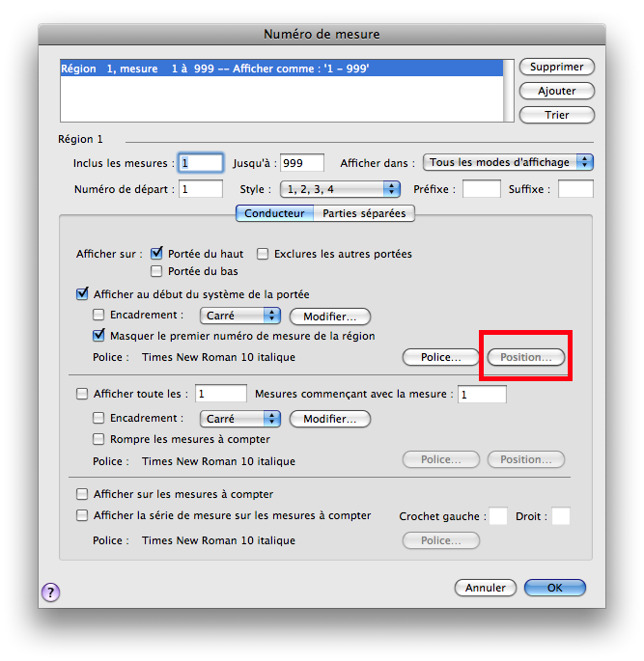The width and height of the screenshot is (644, 661).
Task: Click the Trier button
Action: [556, 115]
